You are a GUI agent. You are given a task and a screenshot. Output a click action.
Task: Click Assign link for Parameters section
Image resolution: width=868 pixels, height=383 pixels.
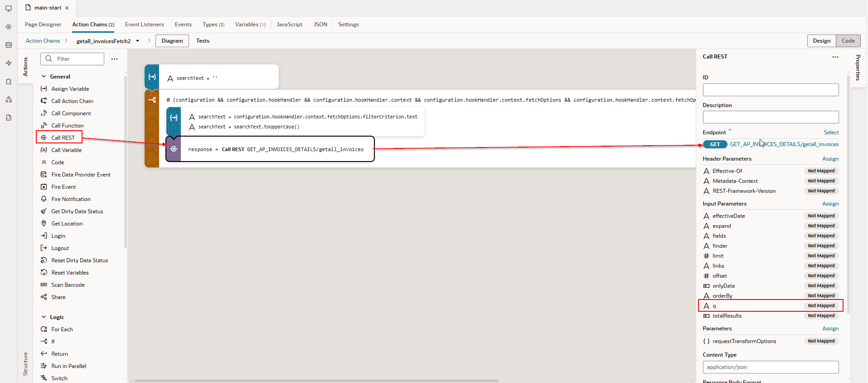point(830,329)
